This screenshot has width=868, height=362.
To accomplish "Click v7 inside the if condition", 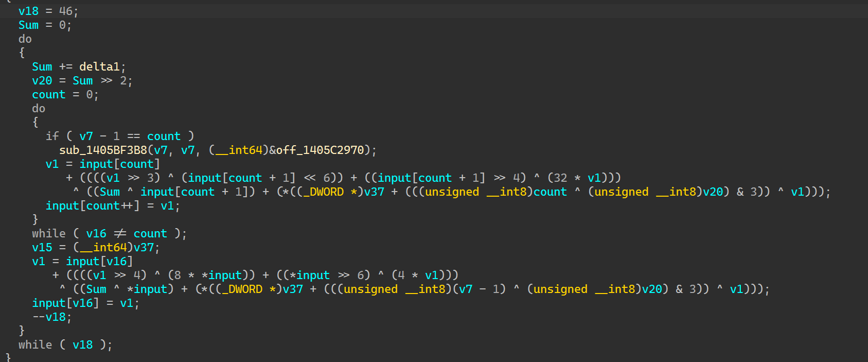I will pyautogui.click(x=86, y=136).
